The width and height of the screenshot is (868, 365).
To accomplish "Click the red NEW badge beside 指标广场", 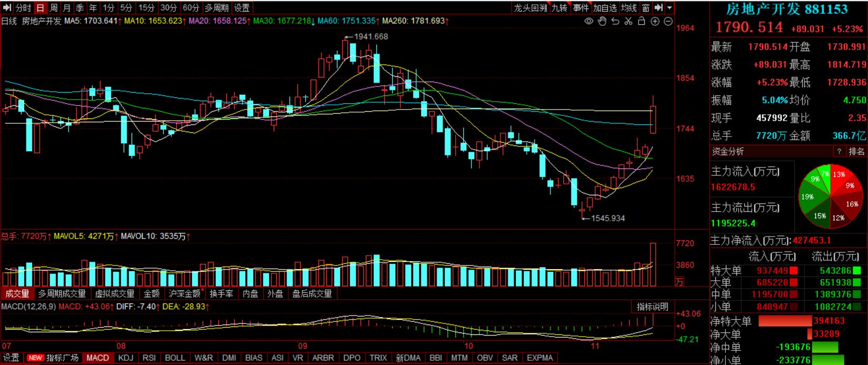I will click(35, 358).
